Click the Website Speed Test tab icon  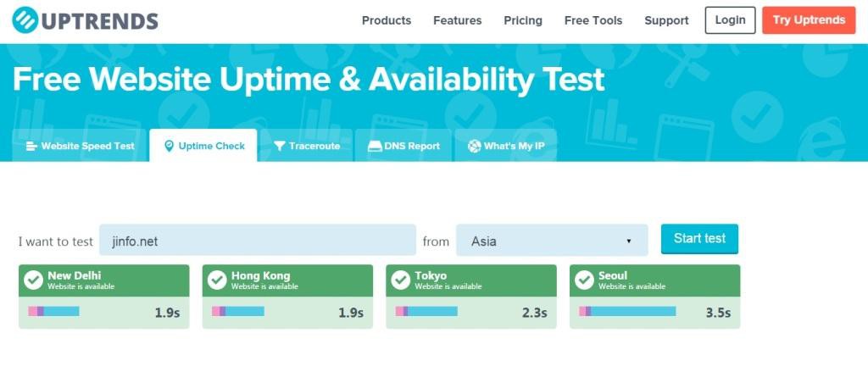[x=31, y=146]
